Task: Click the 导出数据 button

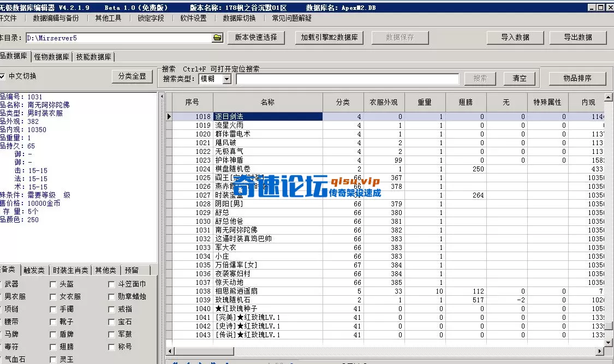Action: [579, 38]
